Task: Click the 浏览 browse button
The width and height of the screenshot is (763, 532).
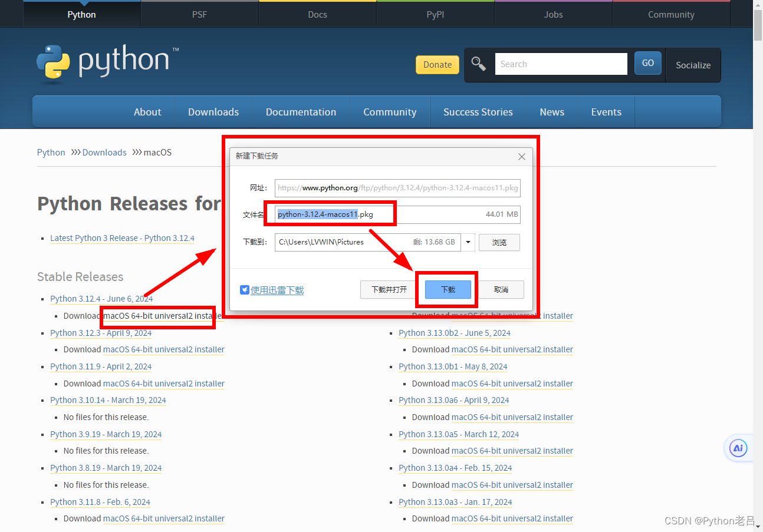Action: (x=499, y=242)
